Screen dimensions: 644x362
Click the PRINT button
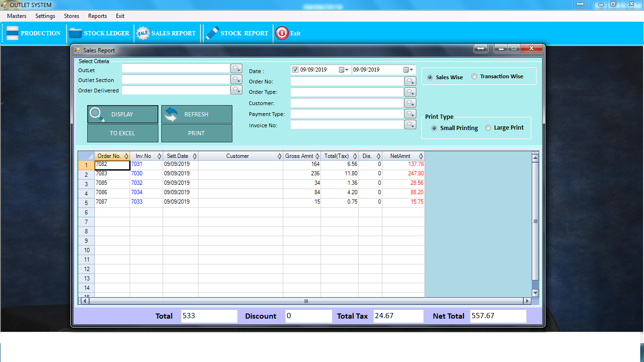pyautogui.click(x=197, y=133)
